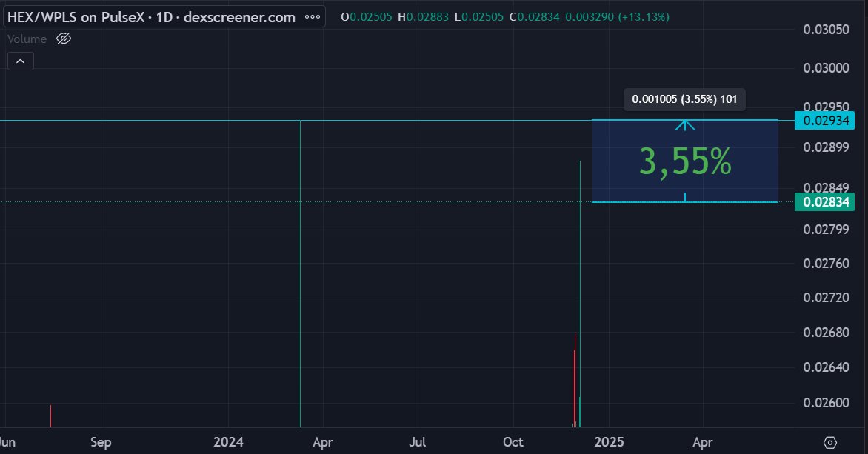This screenshot has height=454, width=868.
Task: Click the Jul label on time axis
Action: click(418, 442)
